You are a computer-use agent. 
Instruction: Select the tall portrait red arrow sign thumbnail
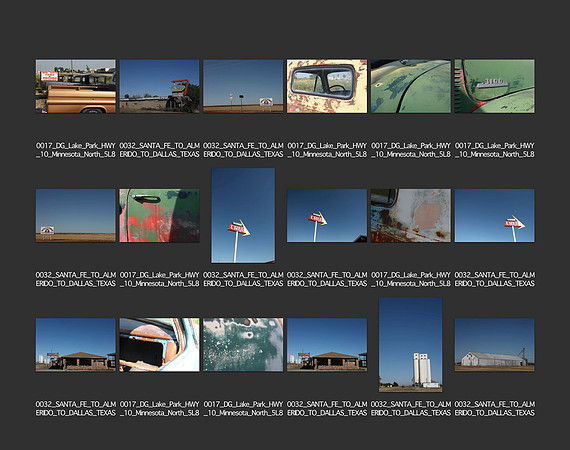tap(243, 215)
